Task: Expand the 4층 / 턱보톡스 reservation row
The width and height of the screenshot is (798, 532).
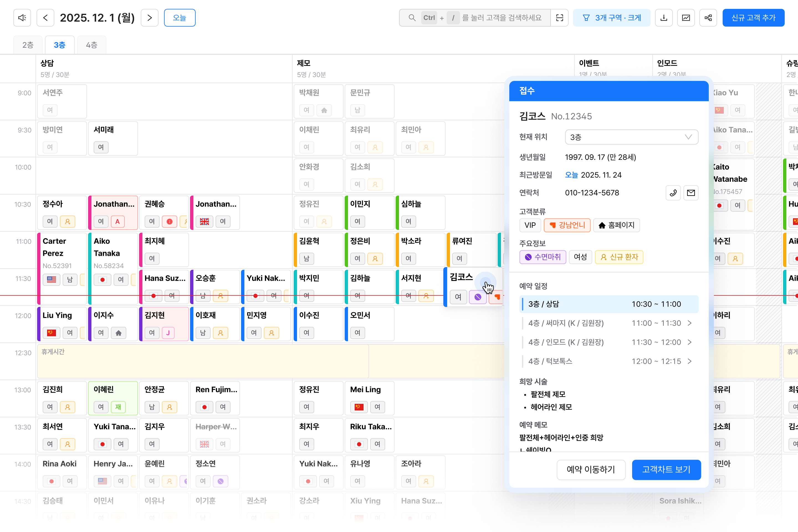Action: (x=689, y=361)
